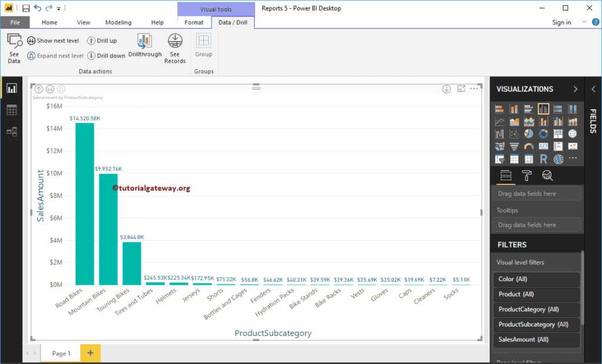602x364 pixels.
Task: Select the 100% stacked bar chart visualization
Action: (558, 109)
